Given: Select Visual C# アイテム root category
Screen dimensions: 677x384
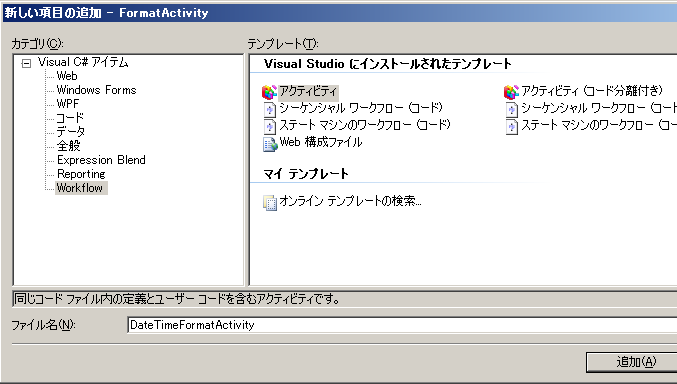Looking at the screenshot, I should 83,62.
